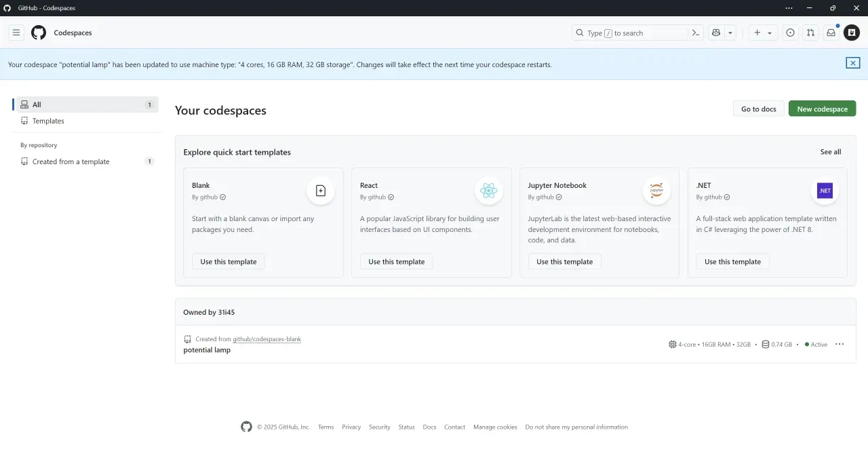
Task: Select All codespaces in sidebar
Action: point(86,104)
